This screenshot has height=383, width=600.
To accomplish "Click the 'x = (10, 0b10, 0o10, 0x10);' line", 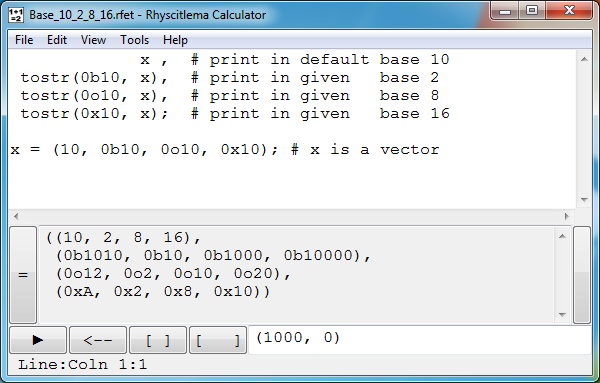I will coord(144,150).
